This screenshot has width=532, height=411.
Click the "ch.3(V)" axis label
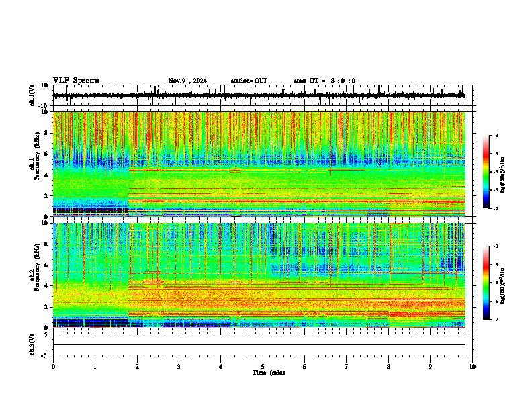pos(32,345)
